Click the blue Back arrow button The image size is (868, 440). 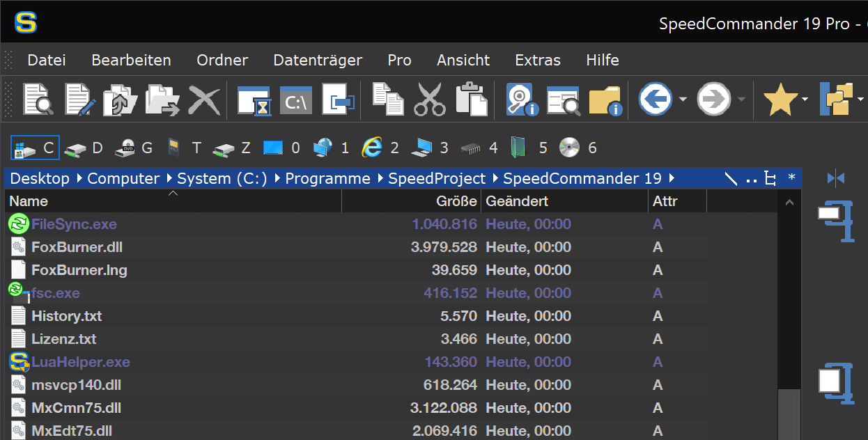[x=655, y=100]
